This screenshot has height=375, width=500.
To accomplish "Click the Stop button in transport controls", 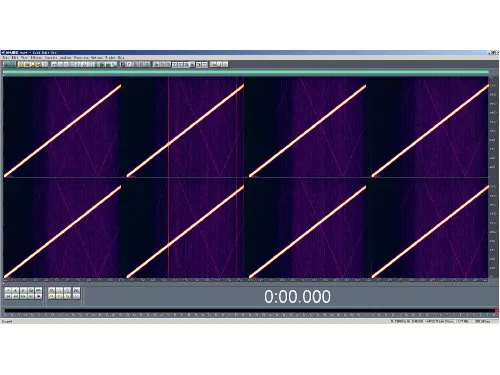I will (8, 290).
